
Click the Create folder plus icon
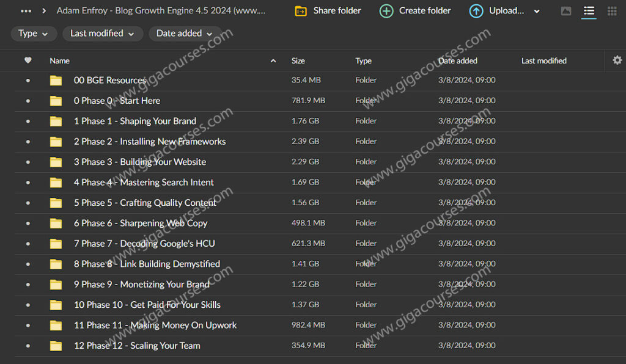(386, 10)
